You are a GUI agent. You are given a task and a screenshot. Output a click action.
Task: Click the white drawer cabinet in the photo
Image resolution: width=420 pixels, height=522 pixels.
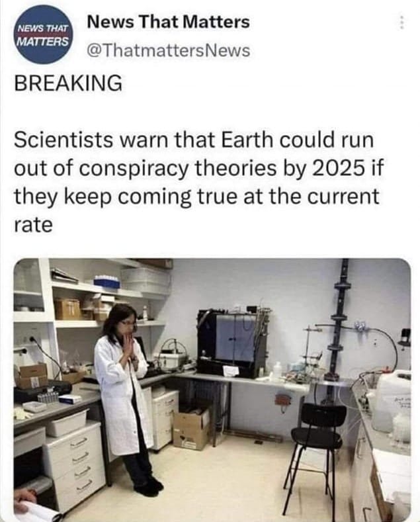[74, 462]
